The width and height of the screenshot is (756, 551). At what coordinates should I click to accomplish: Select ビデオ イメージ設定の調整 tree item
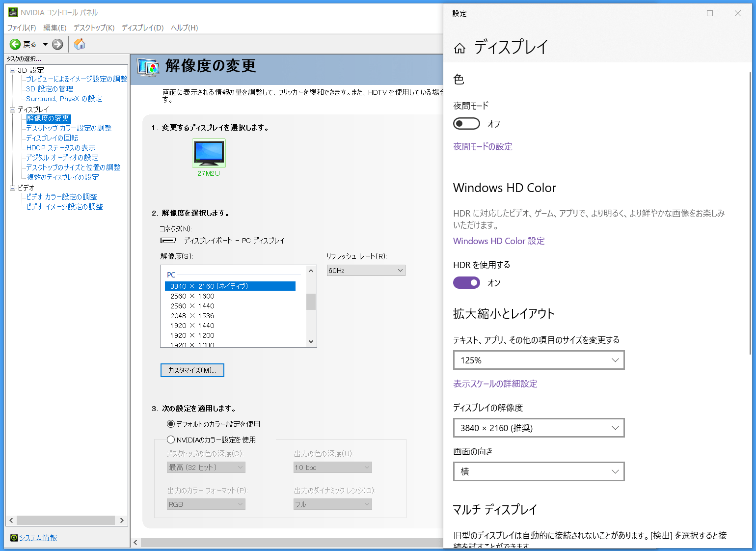click(x=64, y=207)
